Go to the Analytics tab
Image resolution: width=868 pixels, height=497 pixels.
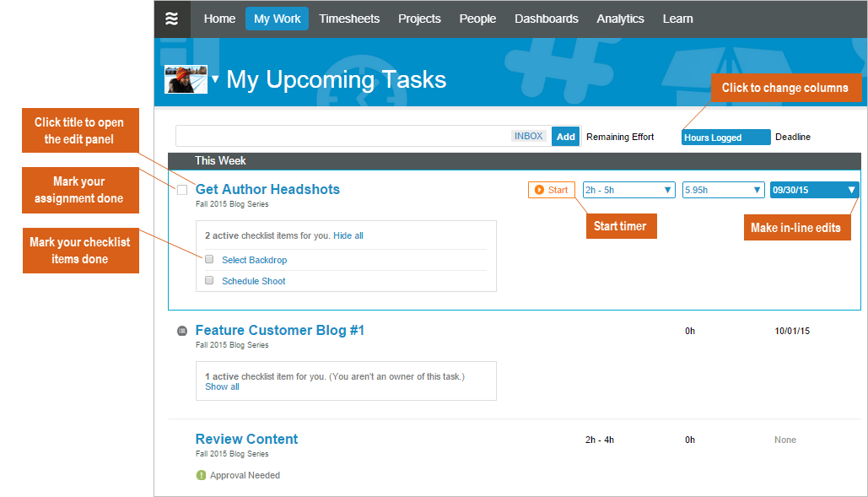(620, 19)
